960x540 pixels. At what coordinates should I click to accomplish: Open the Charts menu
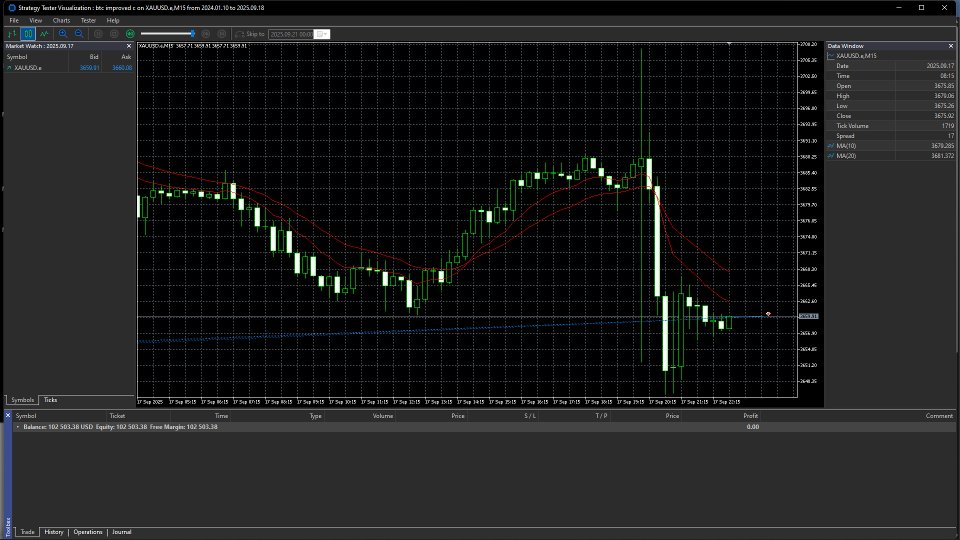point(61,20)
